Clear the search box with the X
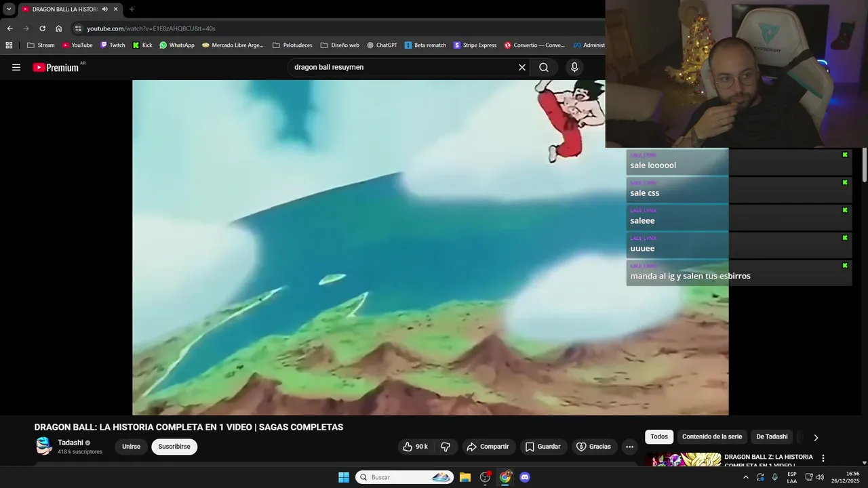The height and width of the screenshot is (488, 868). (522, 67)
